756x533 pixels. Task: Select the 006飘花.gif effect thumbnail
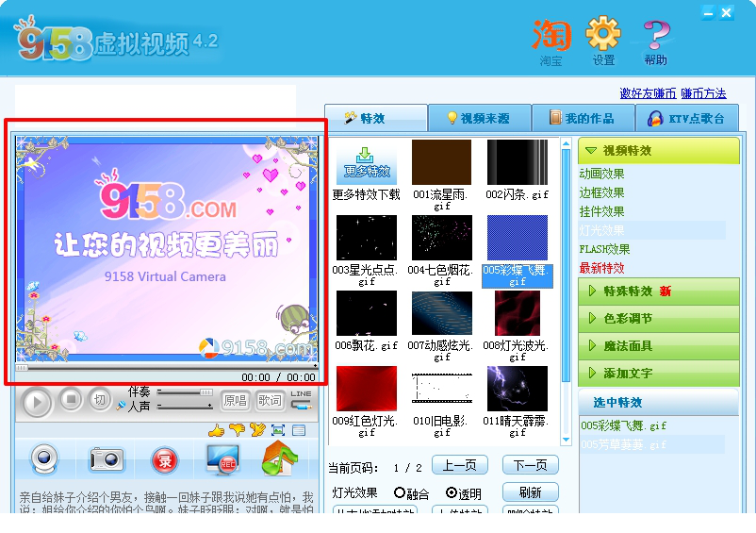(367, 313)
